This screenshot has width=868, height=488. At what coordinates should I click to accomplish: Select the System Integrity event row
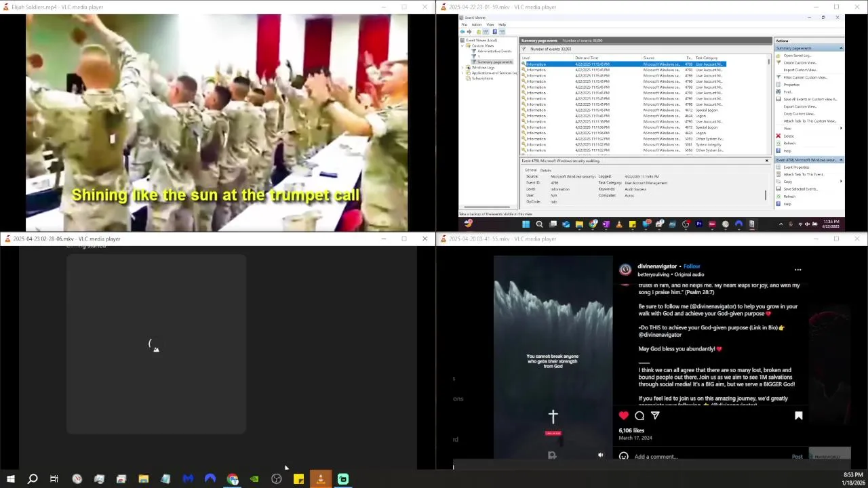(624, 144)
